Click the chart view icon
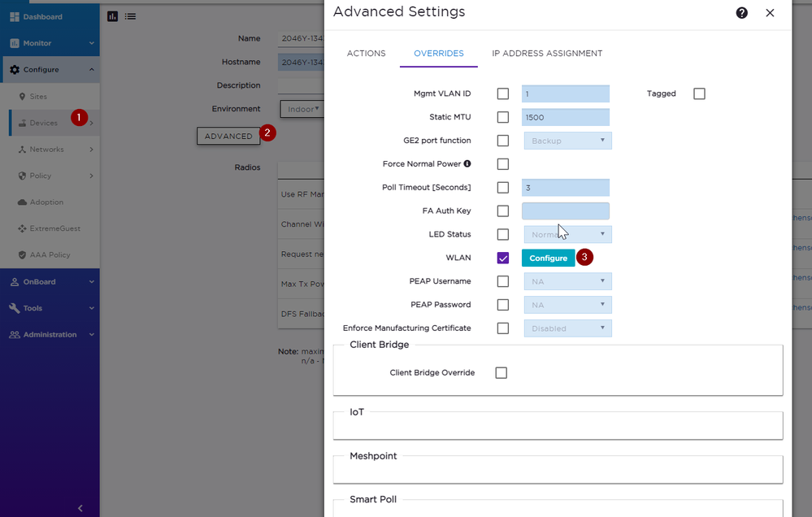 (x=113, y=16)
